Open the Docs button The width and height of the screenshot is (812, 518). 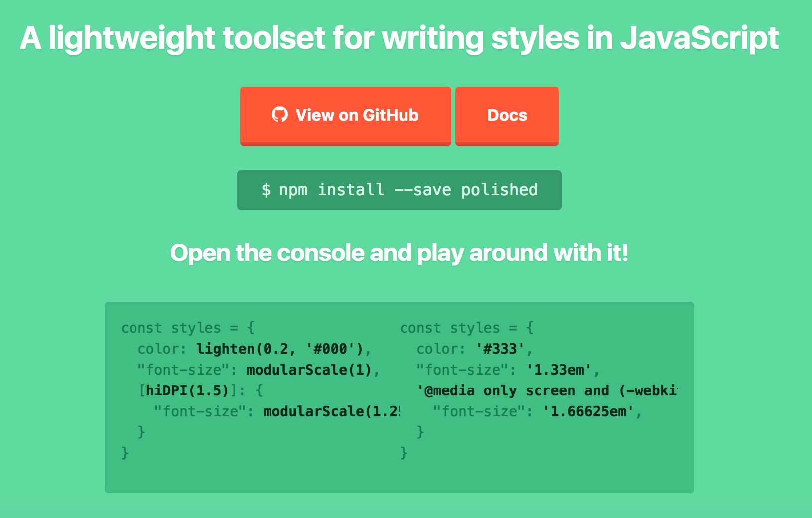tap(507, 116)
